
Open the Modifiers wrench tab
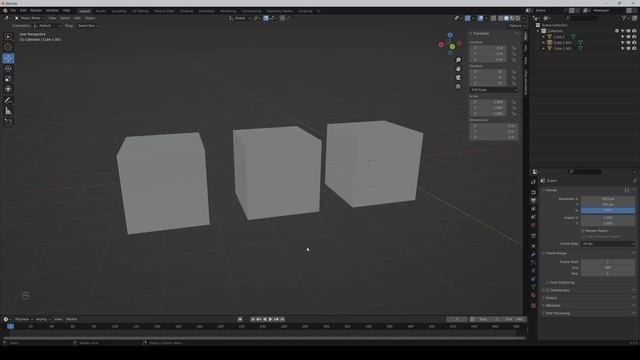(533, 254)
